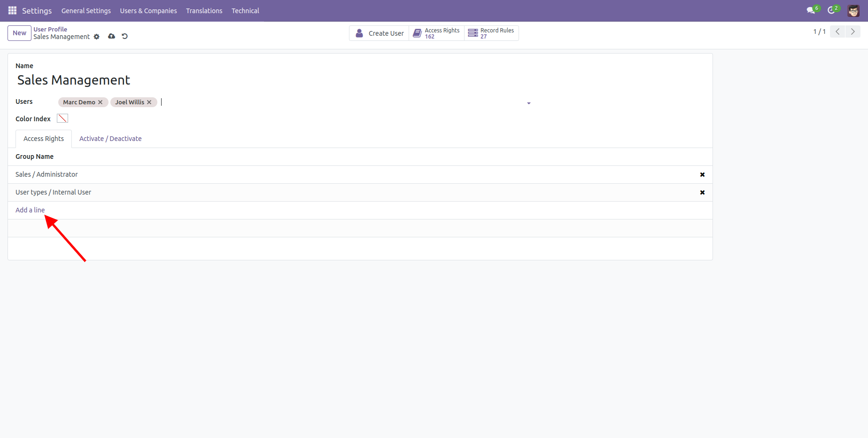Open the Technical menu

[245, 11]
